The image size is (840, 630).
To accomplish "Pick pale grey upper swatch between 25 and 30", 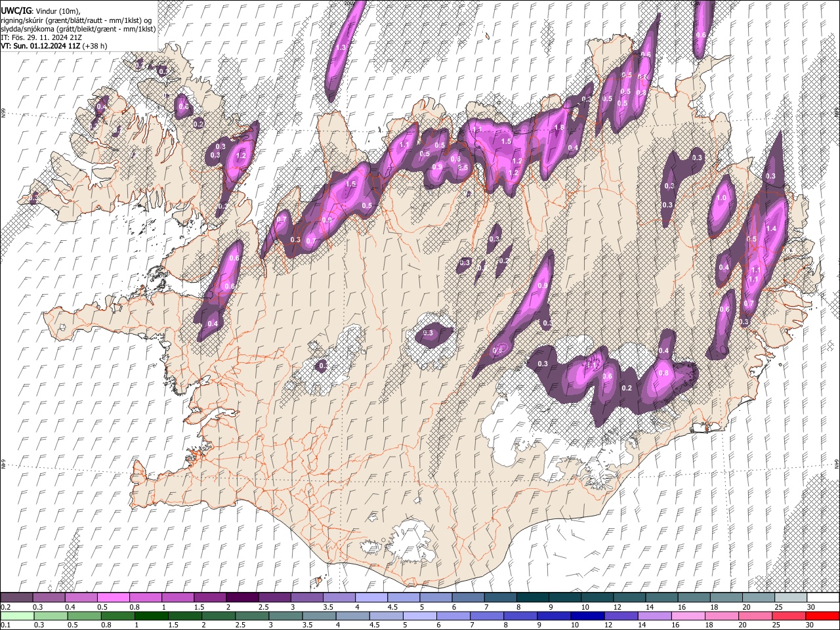I will pyautogui.click(x=791, y=597).
